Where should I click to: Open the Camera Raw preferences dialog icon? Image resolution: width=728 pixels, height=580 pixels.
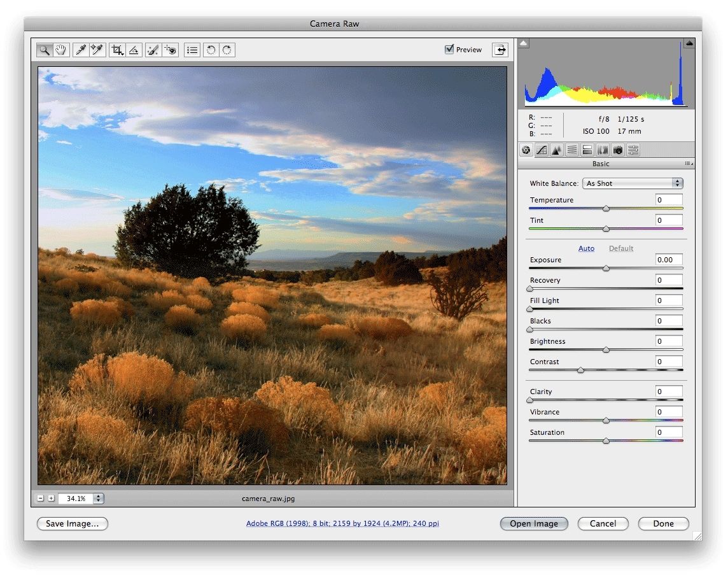point(192,50)
